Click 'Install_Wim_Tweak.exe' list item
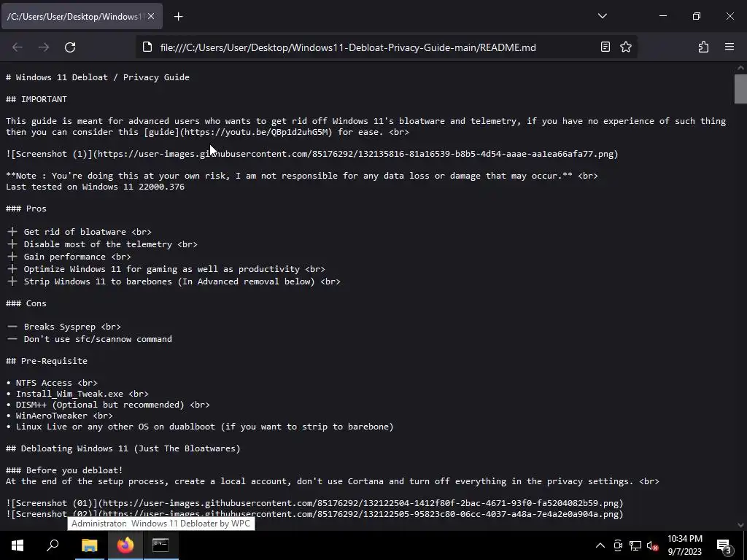The height and width of the screenshot is (560, 747). [x=77, y=394]
